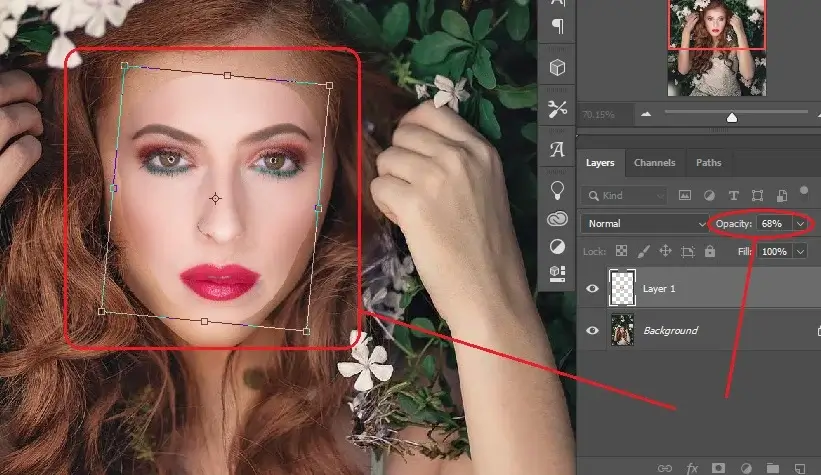Create new fill or adjustment layer
The width and height of the screenshot is (821, 475).
[x=746, y=468]
